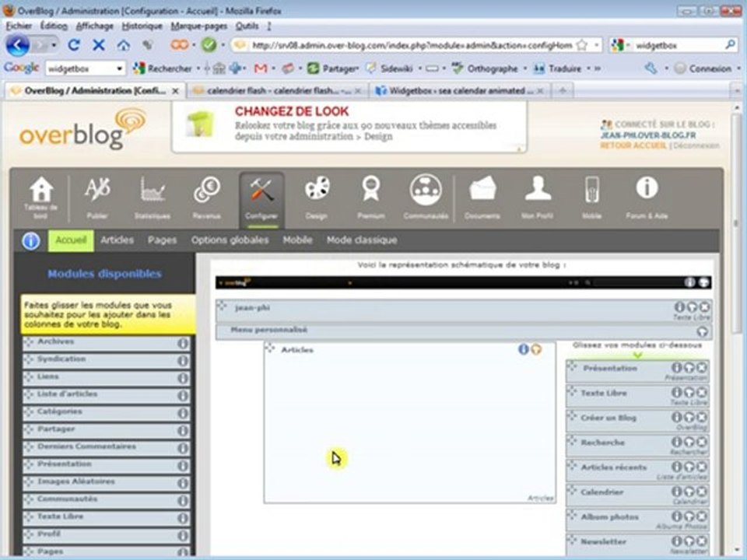Click info icon on Syndication module
747x560 pixels.
[x=182, y=361]
